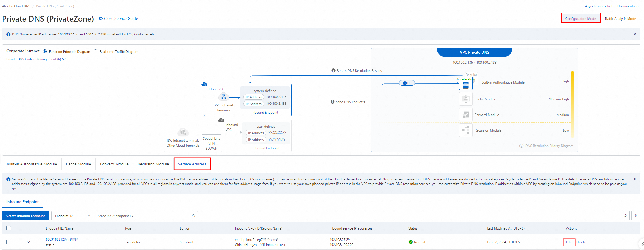Switch to Cache Module tab

78,164
